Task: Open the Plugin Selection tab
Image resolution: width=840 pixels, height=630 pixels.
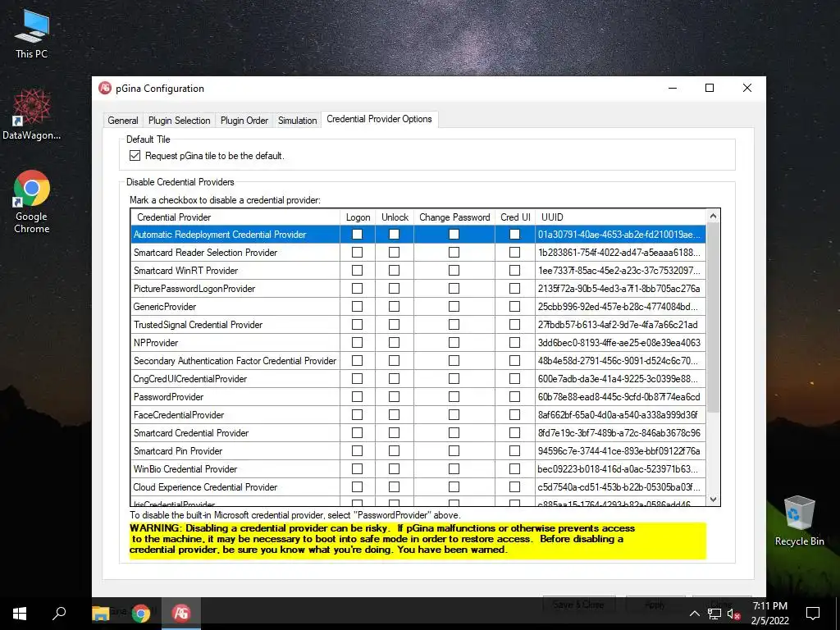Action: click(x=179, y=121)
